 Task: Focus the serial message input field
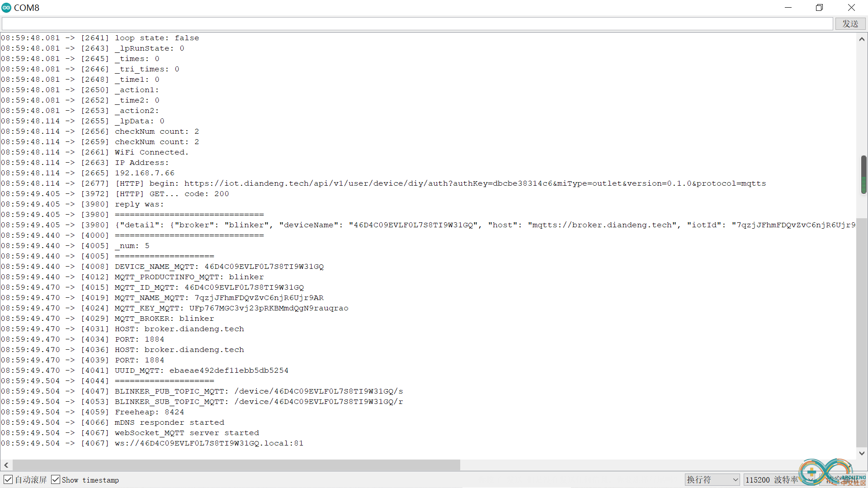[x=417, y=23]
